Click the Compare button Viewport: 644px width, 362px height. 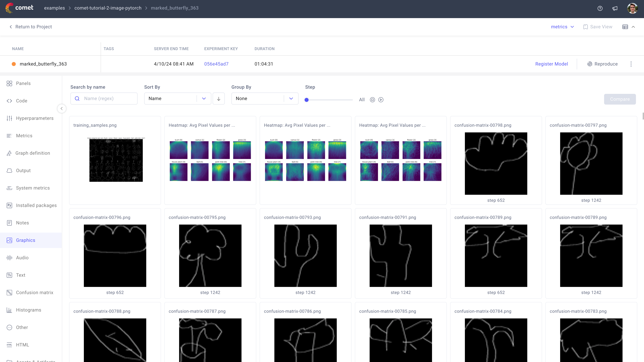point(620,99)
